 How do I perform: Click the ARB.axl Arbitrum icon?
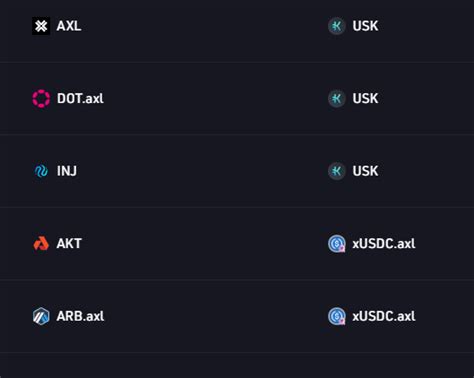pos(41,316)
